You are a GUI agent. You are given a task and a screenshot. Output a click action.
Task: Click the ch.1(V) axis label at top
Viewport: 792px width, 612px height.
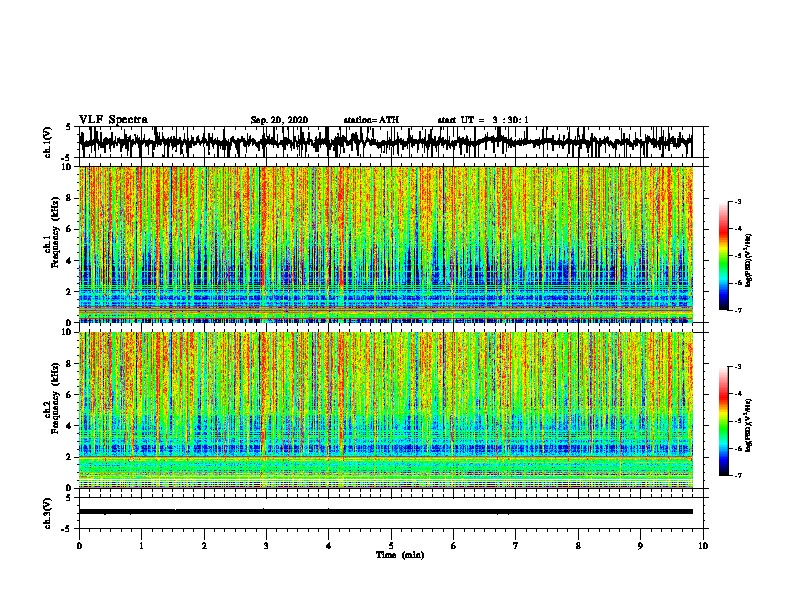click(48, 142)
